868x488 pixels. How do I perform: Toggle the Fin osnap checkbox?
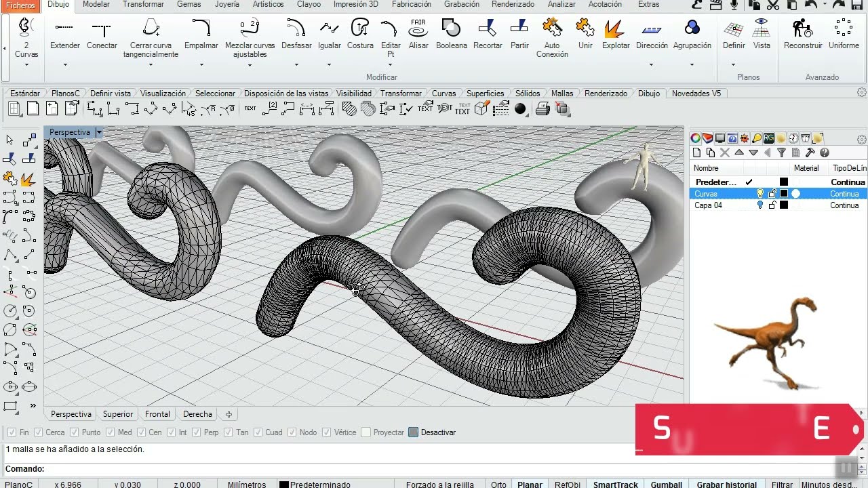point(12,432)
